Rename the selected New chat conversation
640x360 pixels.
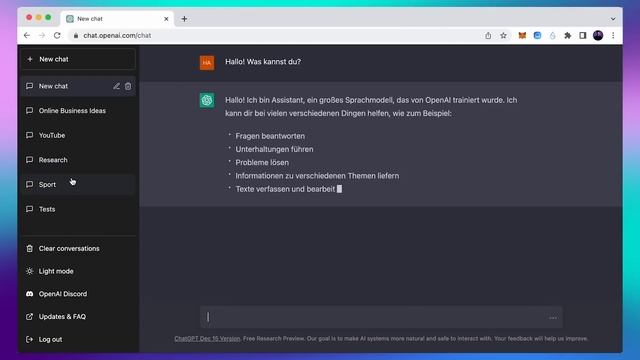pyautogui.click(x=116, y=86)
